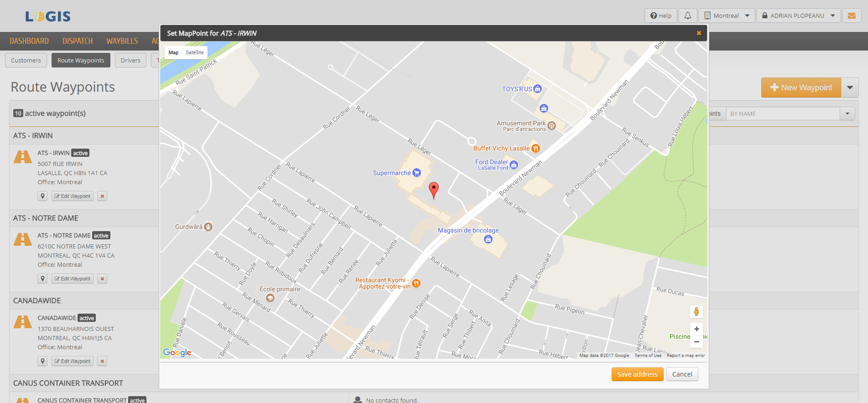Zoom out on the map
868x403 pixels.
click(x=696, y=341)
